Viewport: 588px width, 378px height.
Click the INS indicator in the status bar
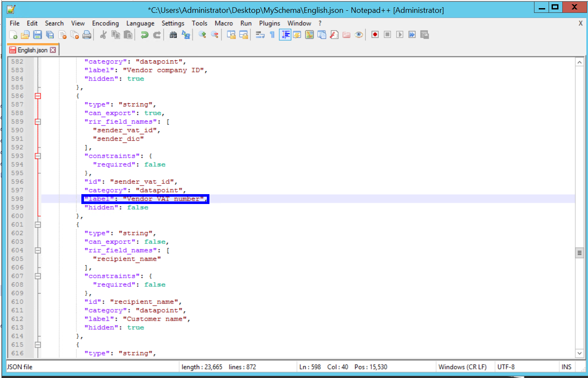[x=566, y=366]
